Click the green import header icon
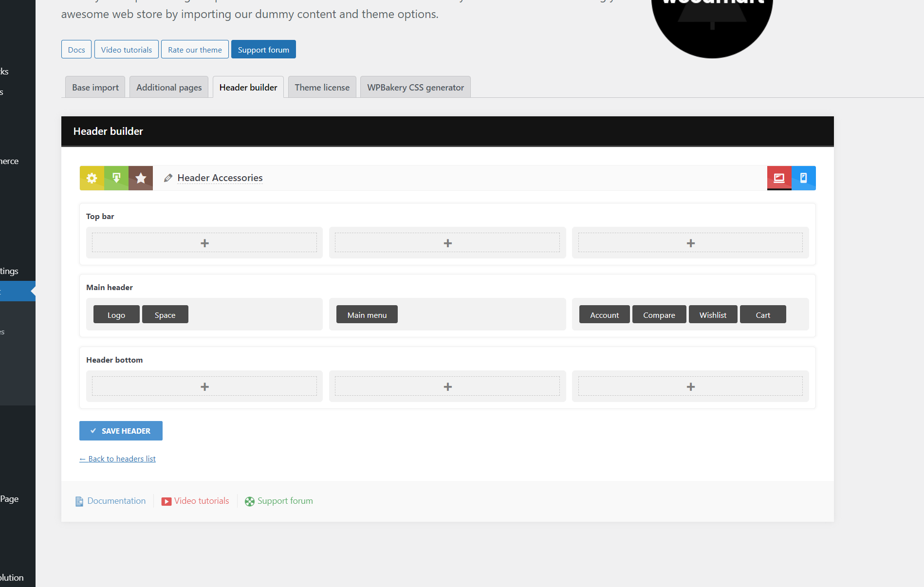924x587 pixels. (116, 178)
